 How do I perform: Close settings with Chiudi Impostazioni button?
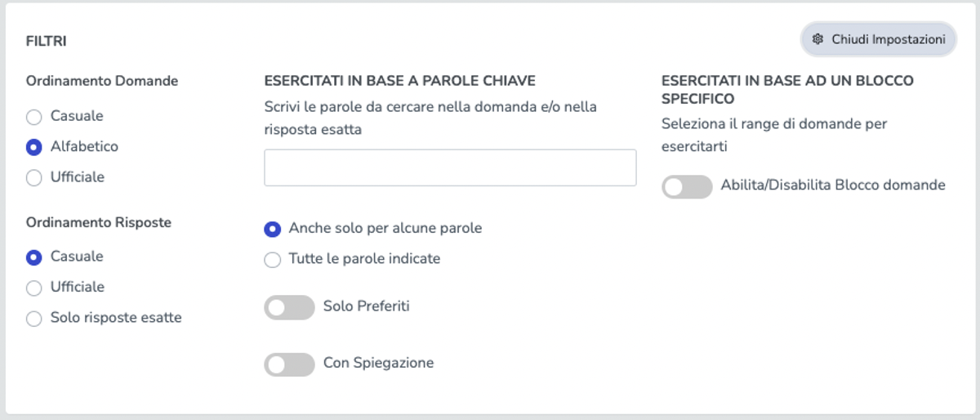tap(879, 39)
